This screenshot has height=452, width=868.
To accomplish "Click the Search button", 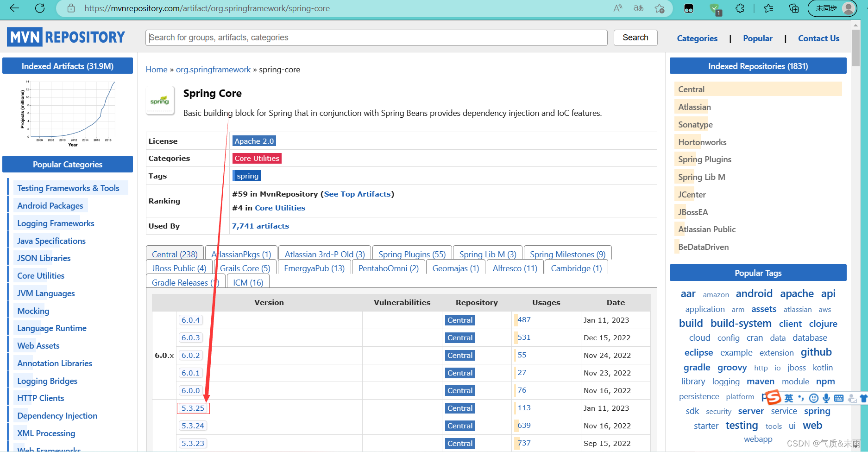I will coord(635,38).
